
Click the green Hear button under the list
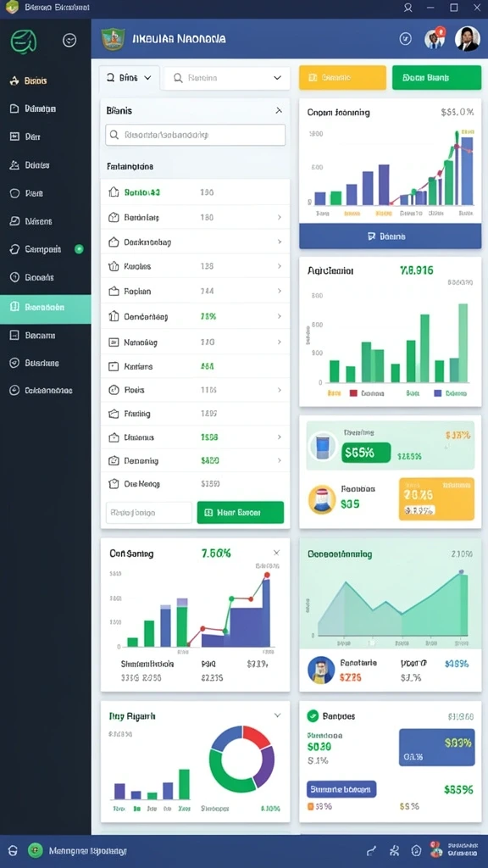240,513
